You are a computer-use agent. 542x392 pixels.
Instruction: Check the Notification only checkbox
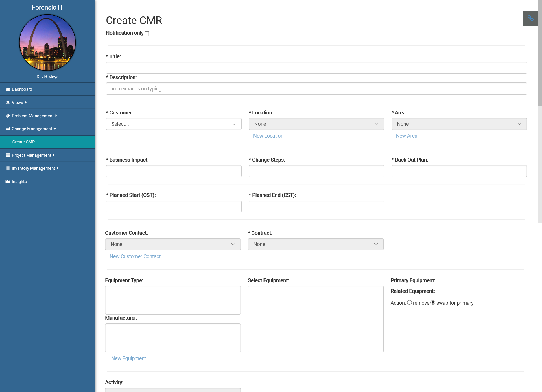(x=147, y=34)
